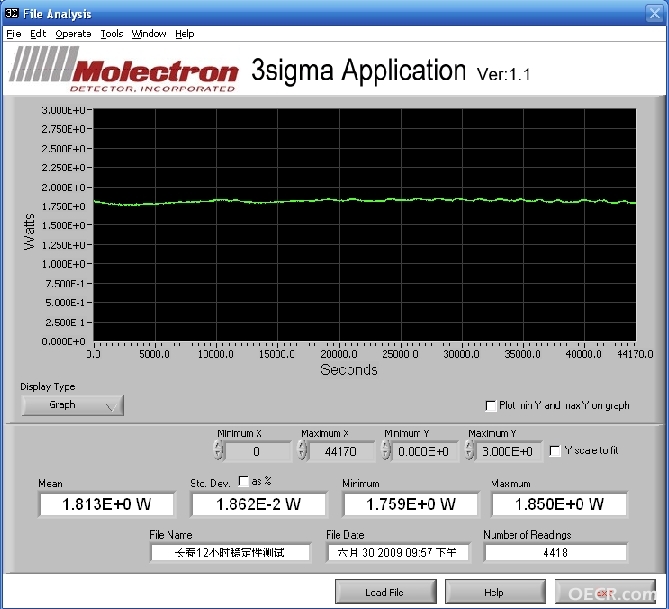Click the Number of Readings value 4418
The height and width of the screenshot is (609, 669).
point(556,553)
